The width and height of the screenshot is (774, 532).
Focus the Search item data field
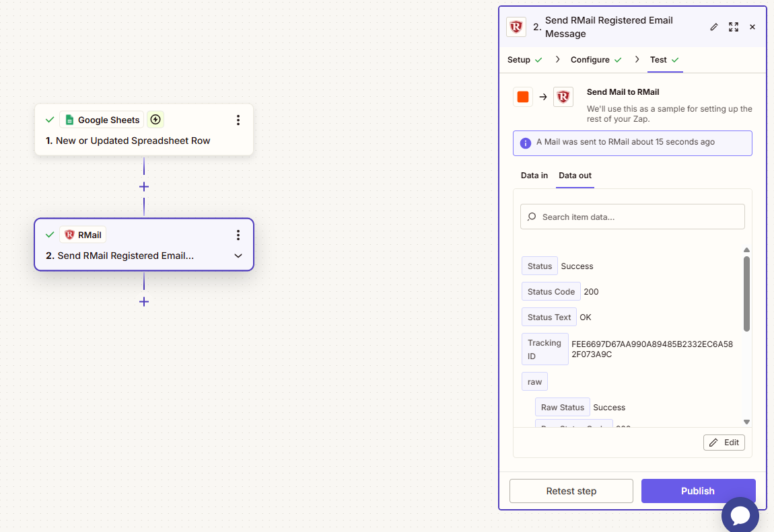pos(633,217)
